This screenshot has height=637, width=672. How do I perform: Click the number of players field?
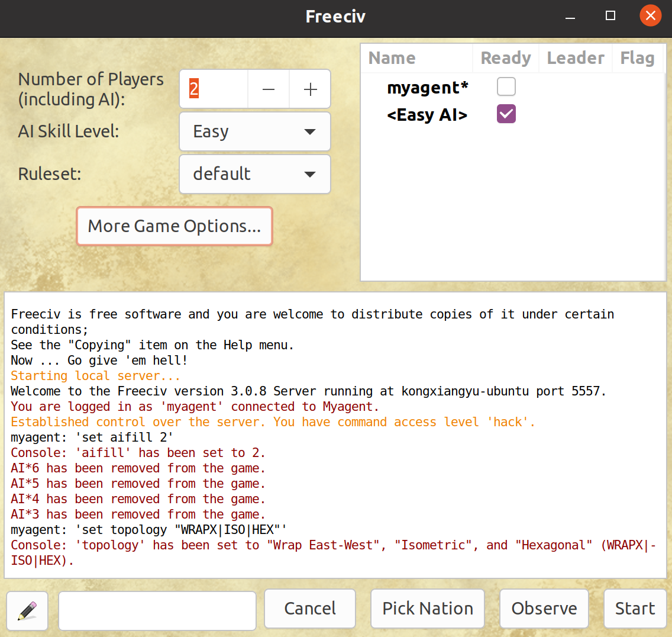click(x=214, y=89)
